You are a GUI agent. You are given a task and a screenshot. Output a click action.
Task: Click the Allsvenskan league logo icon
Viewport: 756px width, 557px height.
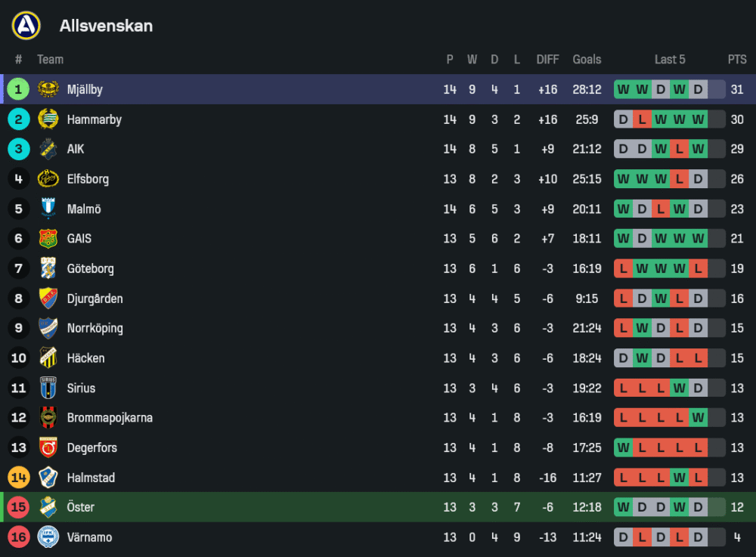[26, 26]
